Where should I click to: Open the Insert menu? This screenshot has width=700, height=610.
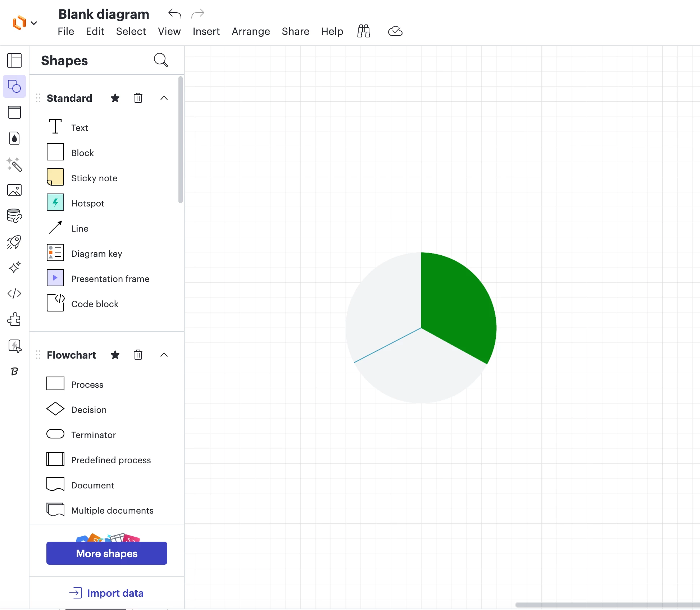[x=206, y=31]
